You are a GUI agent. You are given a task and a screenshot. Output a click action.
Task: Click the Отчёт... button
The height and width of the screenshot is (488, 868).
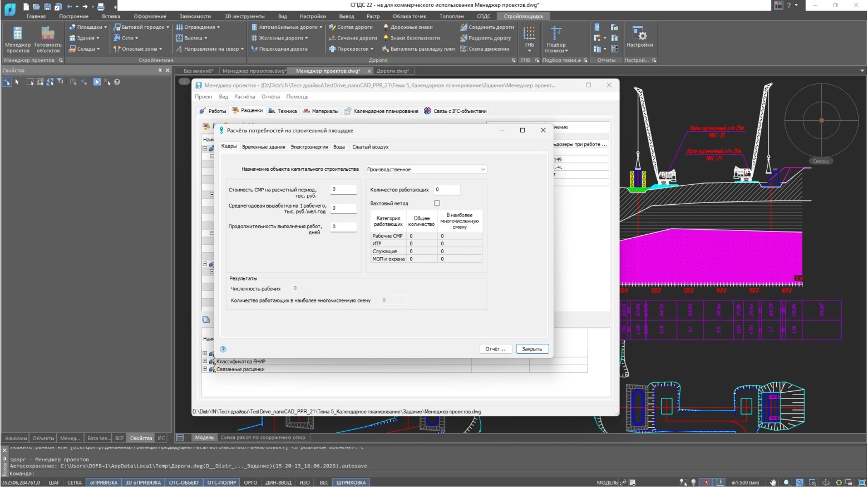495,349
